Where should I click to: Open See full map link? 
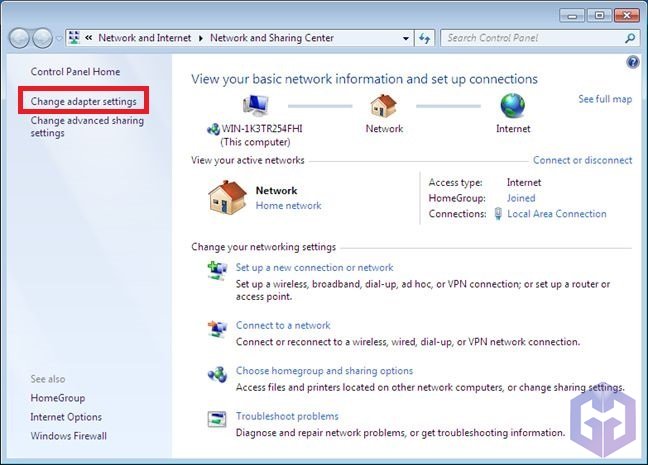pyautogui.click(x=605, y=99)
